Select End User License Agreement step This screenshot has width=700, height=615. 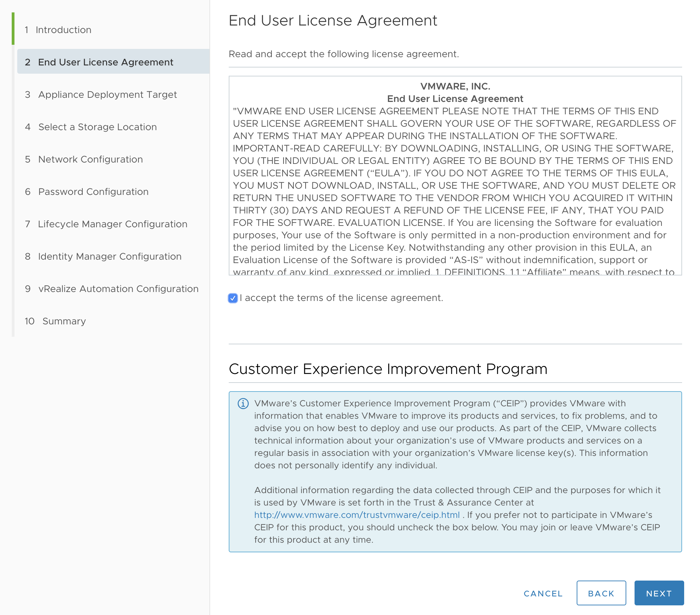[x=105, y=62]
